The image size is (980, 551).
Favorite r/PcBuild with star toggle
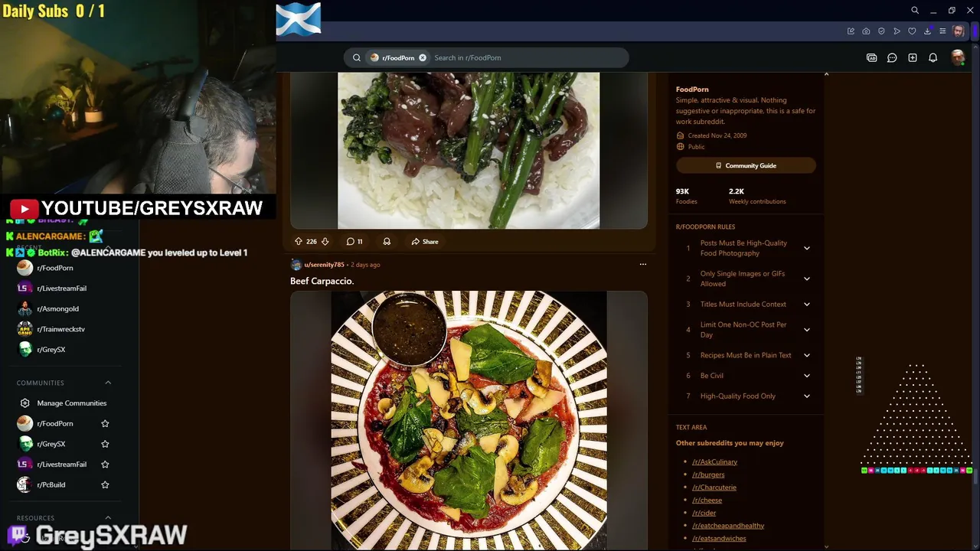tap(105, 484)
